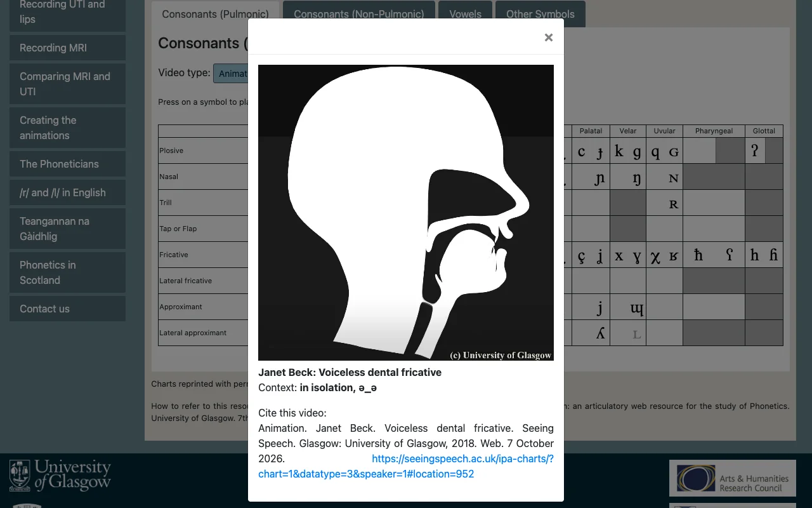
Task: Click Arts & Humanities Research Council logo
Action: (732, 478)
